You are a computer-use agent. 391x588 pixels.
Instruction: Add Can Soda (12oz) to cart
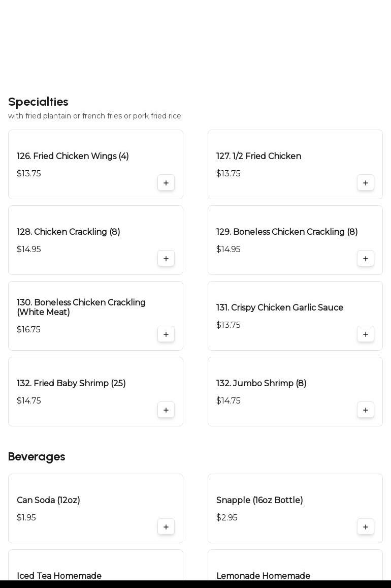tap(166, 527)
